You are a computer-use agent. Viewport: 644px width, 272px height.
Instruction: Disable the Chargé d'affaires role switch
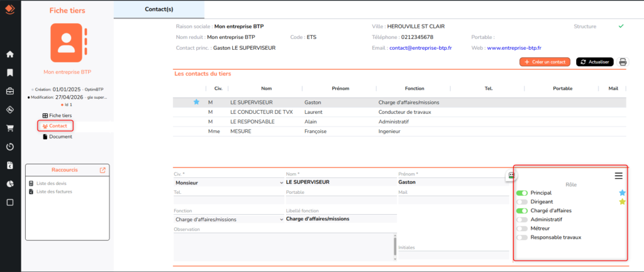tap(522, 211)
